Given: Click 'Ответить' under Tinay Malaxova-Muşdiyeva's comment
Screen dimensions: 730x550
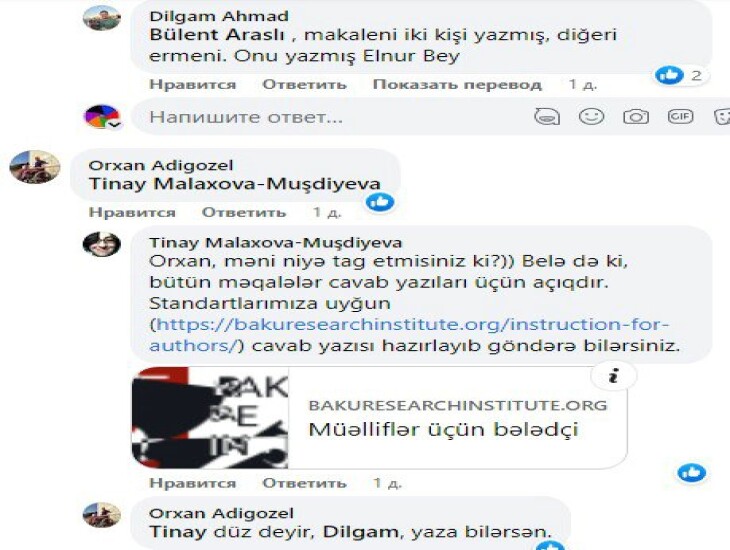Looking at the screenshot, I should coord(304,483).
